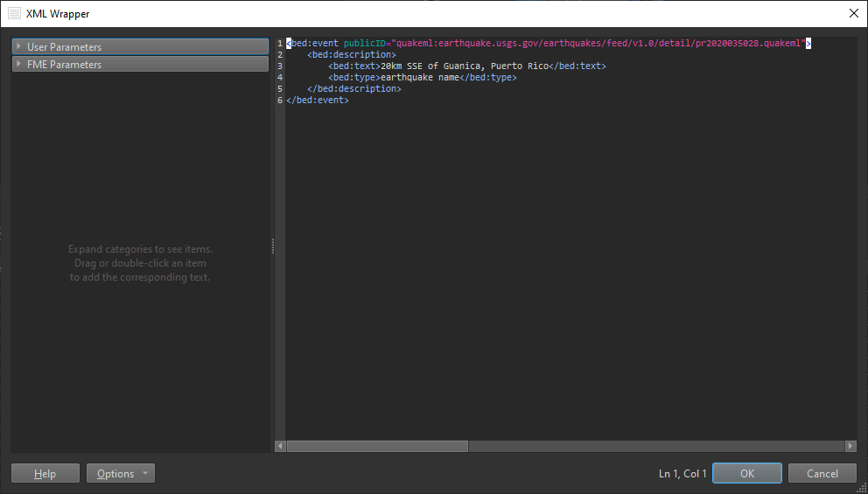Expand the User Parameters category
The width and height of the screenshot is (868, 494).
click(x=140, y=47)
